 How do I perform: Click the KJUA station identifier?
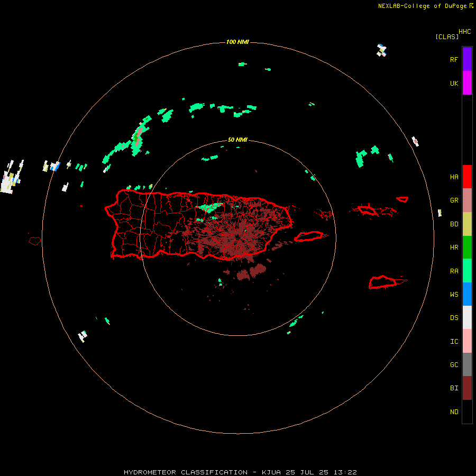[x=271, y=472]
